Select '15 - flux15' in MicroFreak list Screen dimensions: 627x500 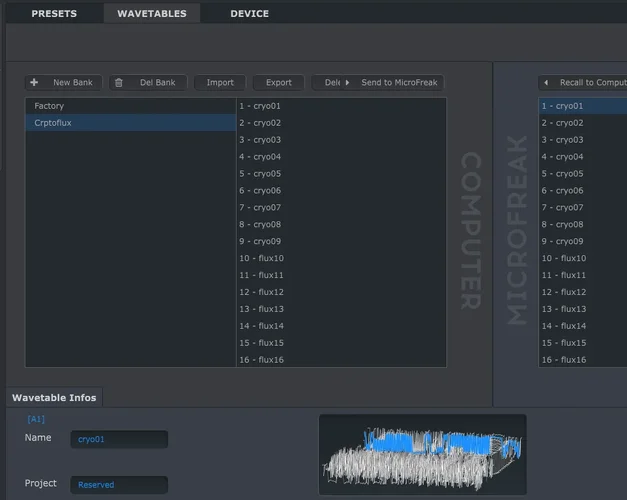[x=583, y=343]
